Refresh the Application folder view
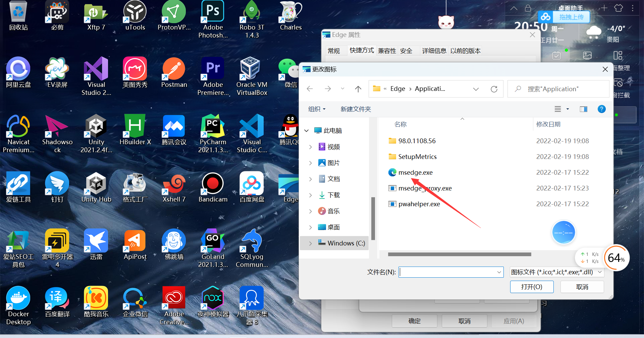The image size is (644, 338). (494, 89)
